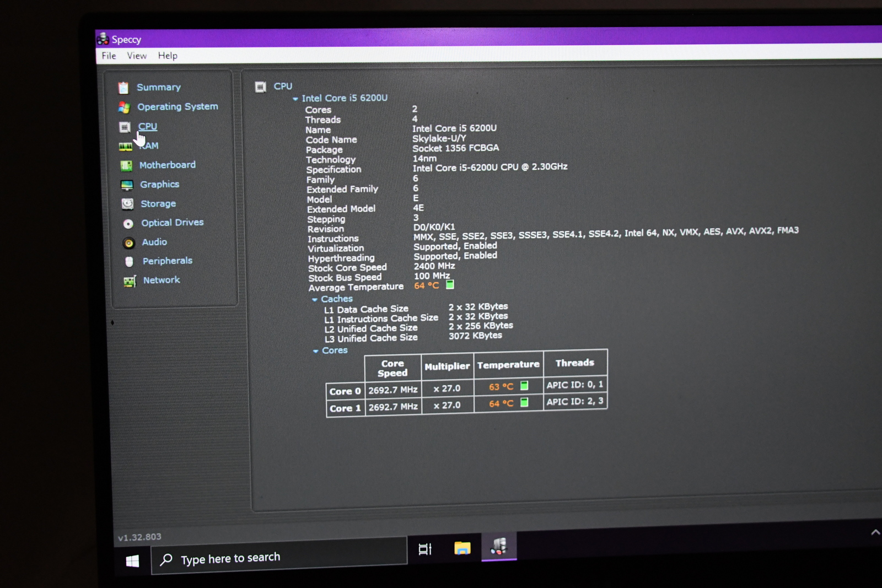The height and width of the screenshot is (588, 882).
Task: Click the Multiplier column header
Action: pyautogui.click(x=447, y=366)
